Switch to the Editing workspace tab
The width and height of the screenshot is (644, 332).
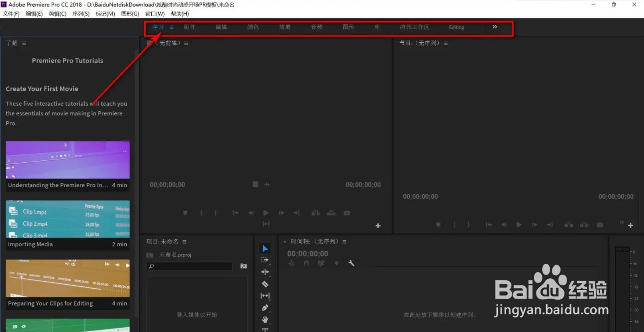click(456, 27)
